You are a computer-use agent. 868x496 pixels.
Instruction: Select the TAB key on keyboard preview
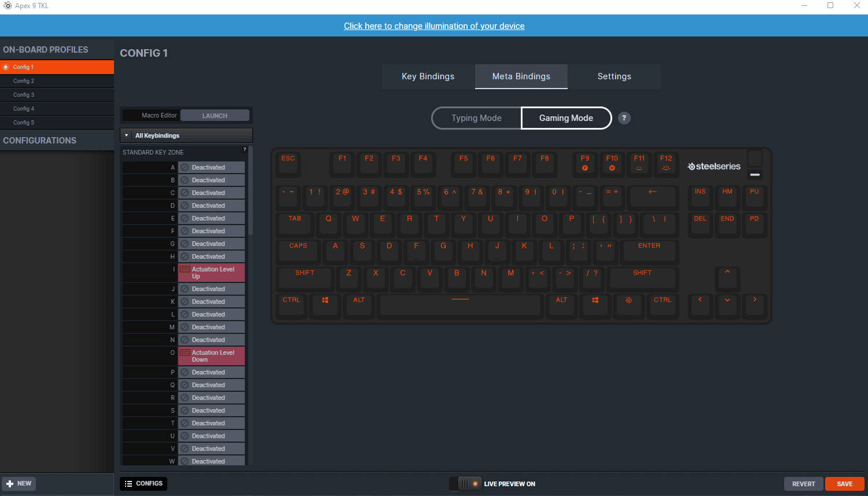295,224
